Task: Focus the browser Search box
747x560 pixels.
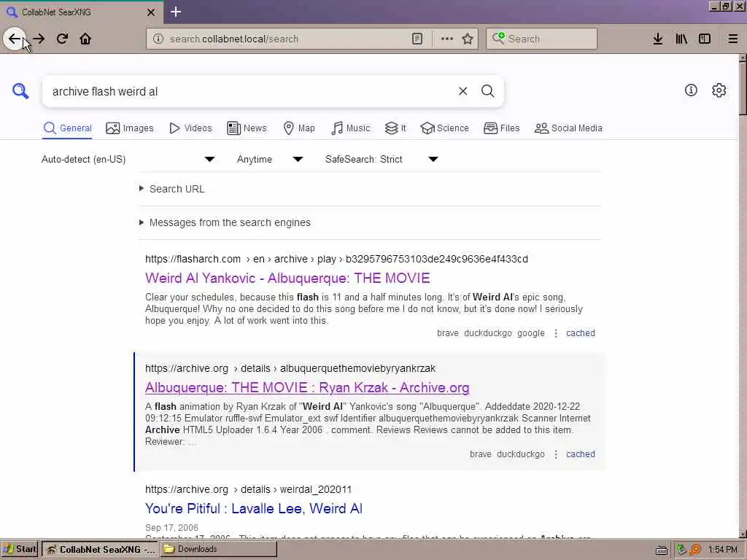Action: (x=542, y=39)
